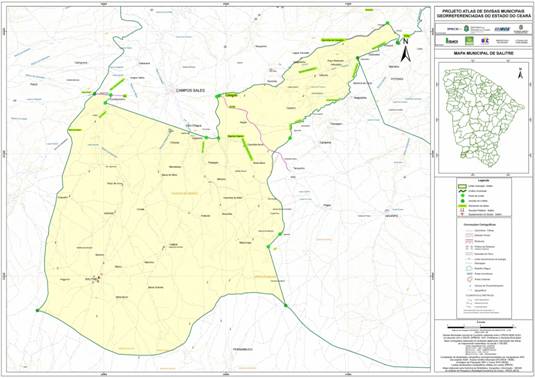Click the small north arrow in the Ceará inset

[x=520, y=73]
